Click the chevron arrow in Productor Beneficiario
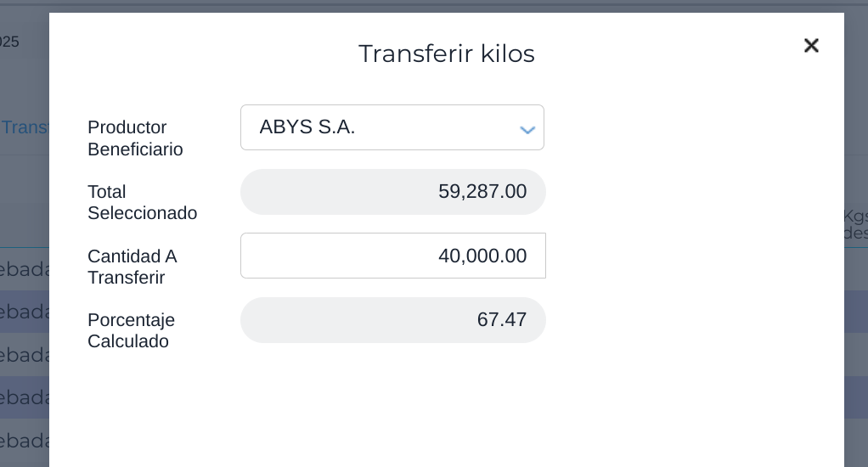 527,130
